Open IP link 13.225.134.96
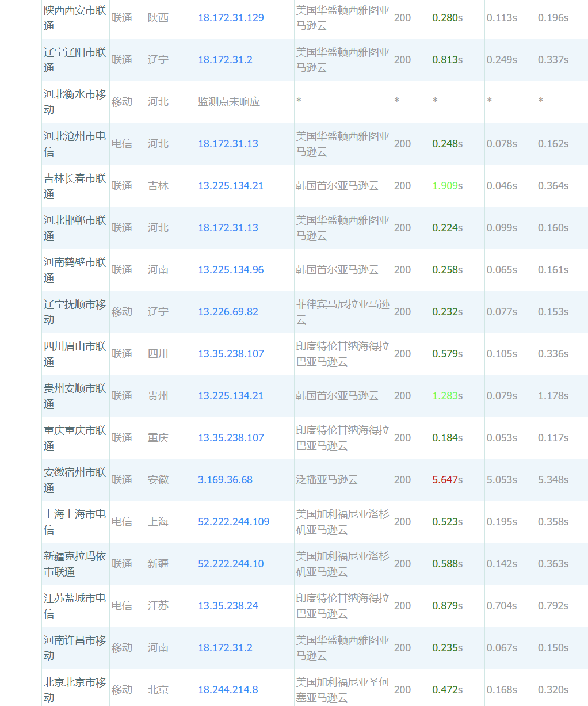This screenshot has height=706, width=588. [231, 270]
